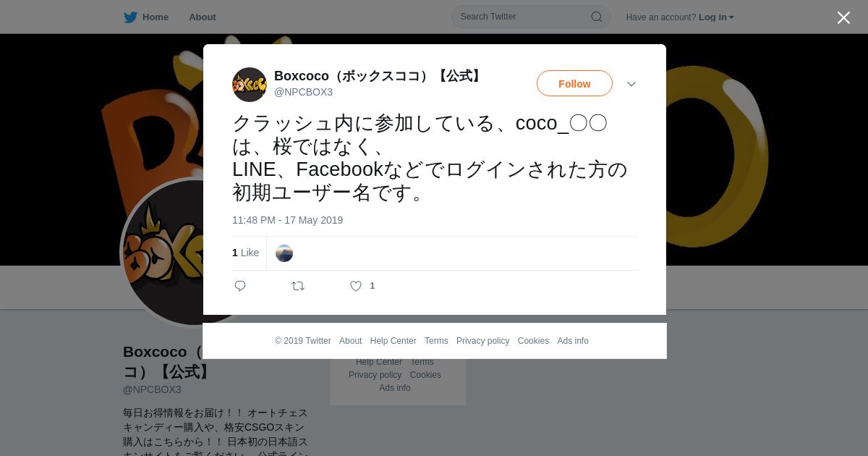The image size is (868, 456).
Task: Open the @NPCBOX3 handle in the tweet
Action: coord(303,92)
